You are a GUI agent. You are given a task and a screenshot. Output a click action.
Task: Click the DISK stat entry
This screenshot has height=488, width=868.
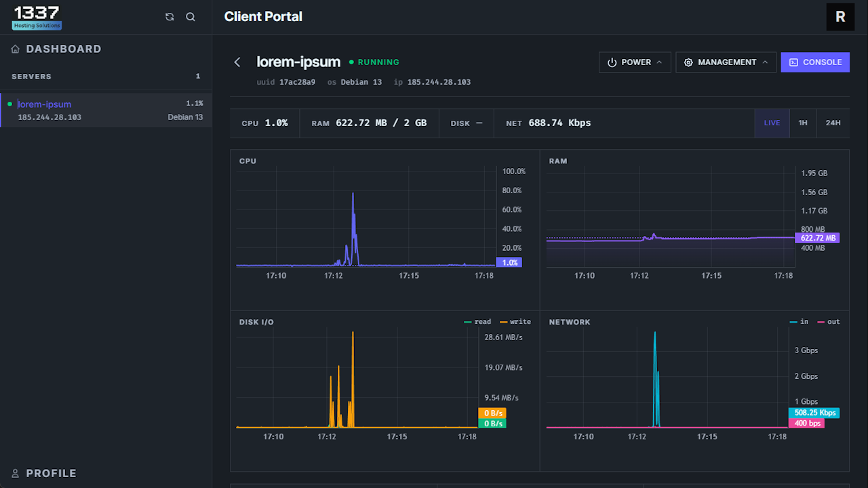point(467,123)
